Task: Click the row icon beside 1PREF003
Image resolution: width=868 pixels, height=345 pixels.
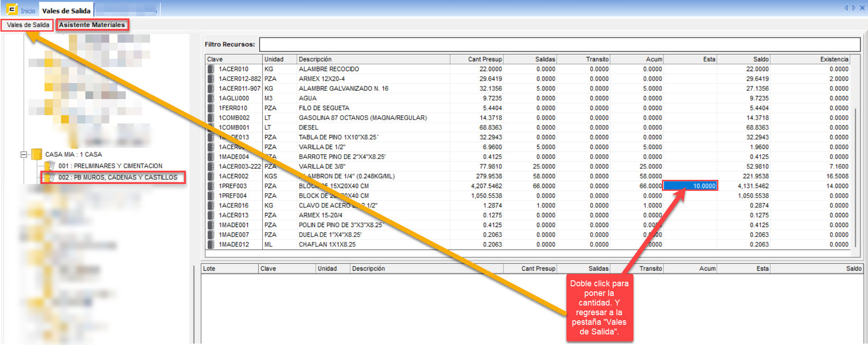Action: [x=211, y=186]
